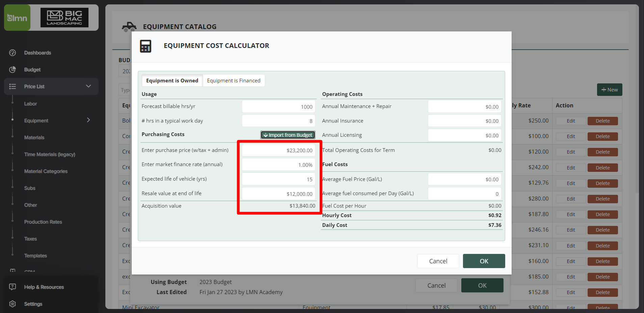Collapse the Price List chevron

(88, 86)
